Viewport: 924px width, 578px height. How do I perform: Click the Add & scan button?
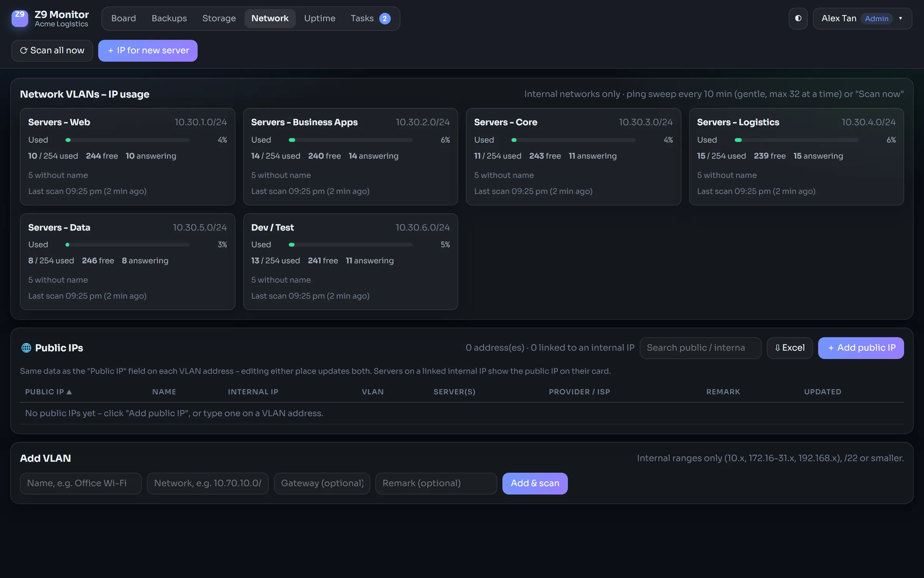pos(535,483)
